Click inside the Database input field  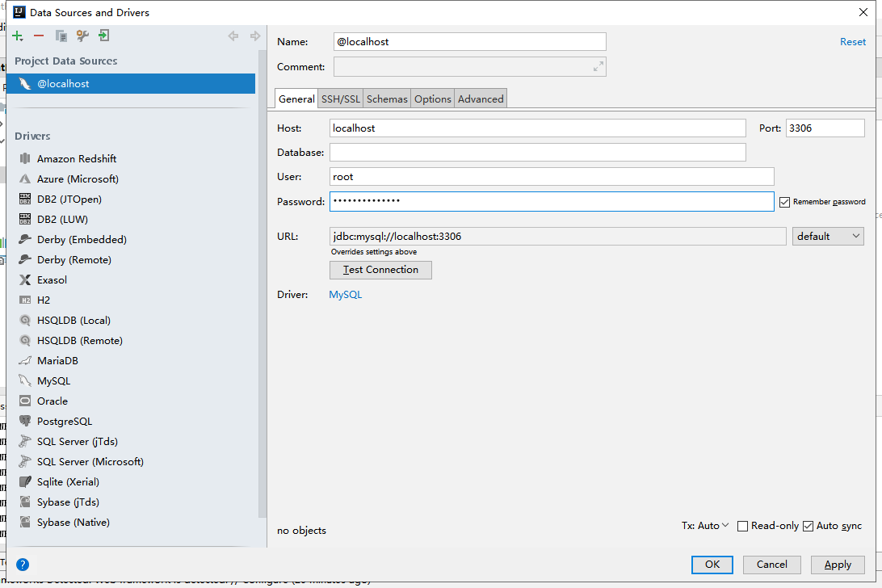(x=485, y=152)
